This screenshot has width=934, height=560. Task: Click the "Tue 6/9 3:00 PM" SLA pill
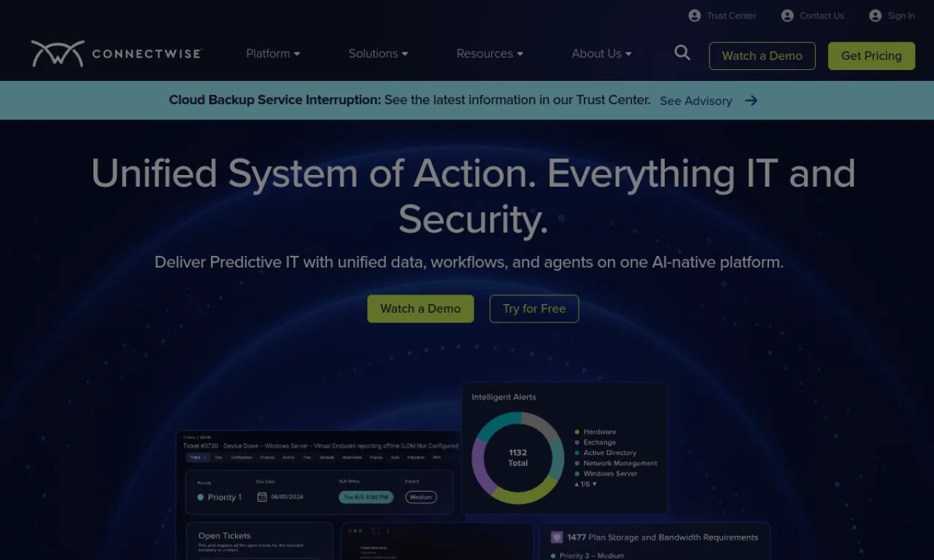click(366, 497)
